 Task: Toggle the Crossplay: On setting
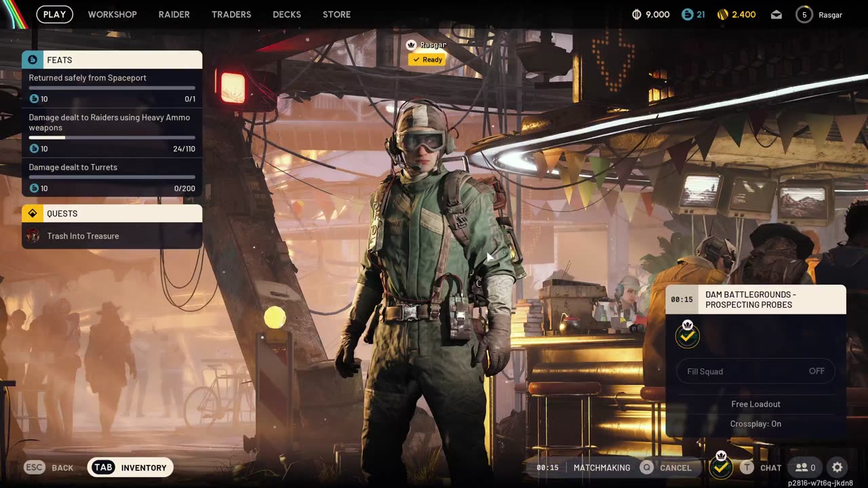point(755,424)
